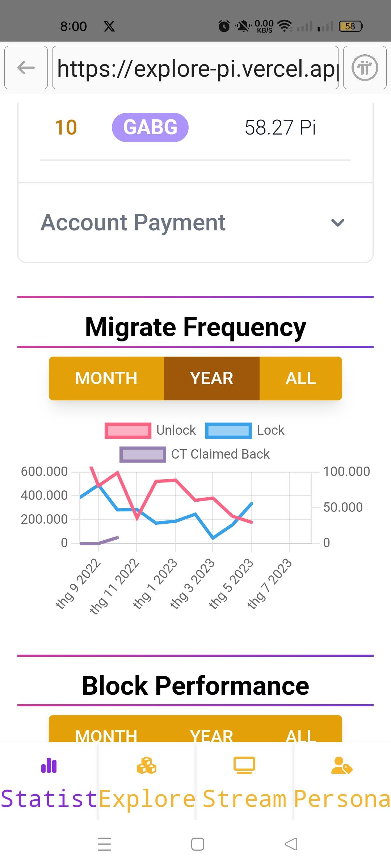
Task: Select the URL address field
Action: pos(195,68)
